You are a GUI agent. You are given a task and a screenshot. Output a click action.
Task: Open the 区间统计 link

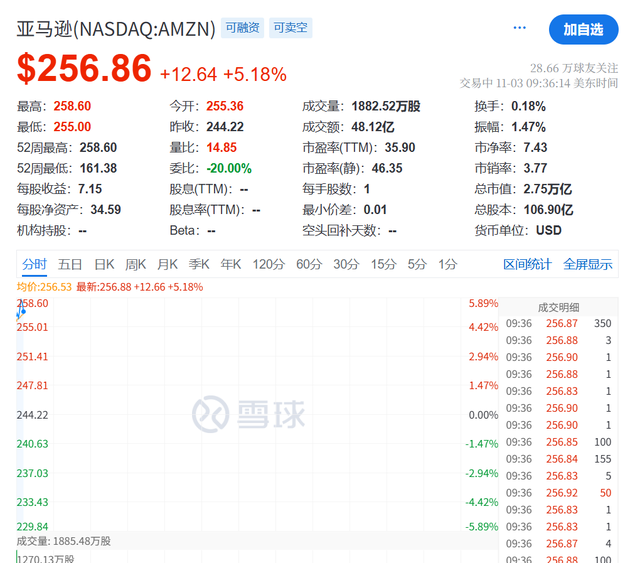(x=527, y=264)
